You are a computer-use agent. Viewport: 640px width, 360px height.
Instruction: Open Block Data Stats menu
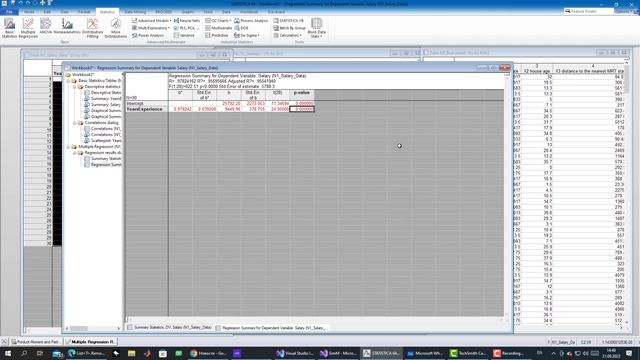coord(317,28)
